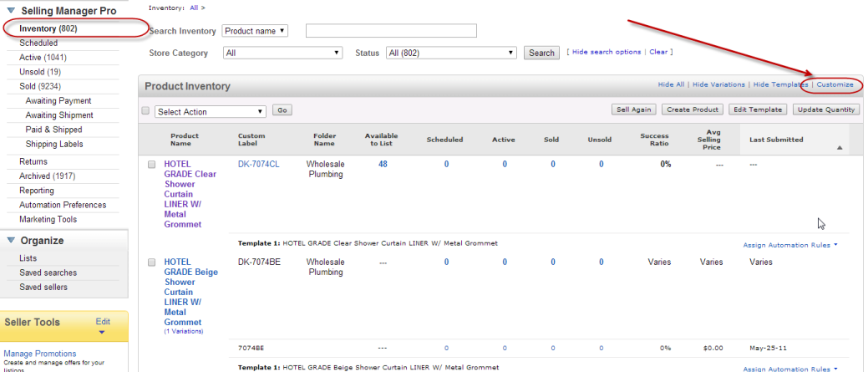868x372 pixels.
Task: Open Reporting in the sidebar
Action: [x=37, y=191]
